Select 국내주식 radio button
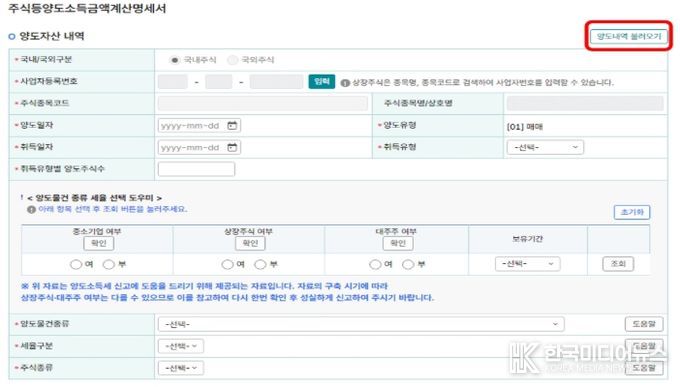Image resolution: width=680 pixels, height=387 pixels. point(174,60)
